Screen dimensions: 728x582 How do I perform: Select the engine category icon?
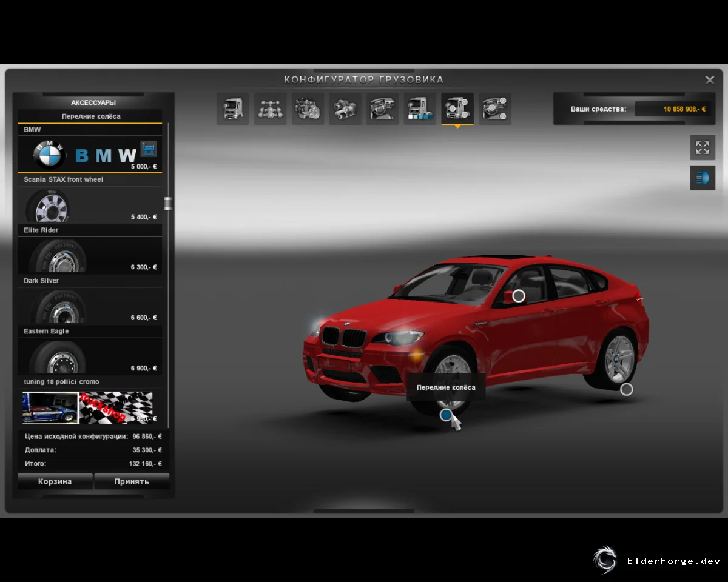[308, 109]
